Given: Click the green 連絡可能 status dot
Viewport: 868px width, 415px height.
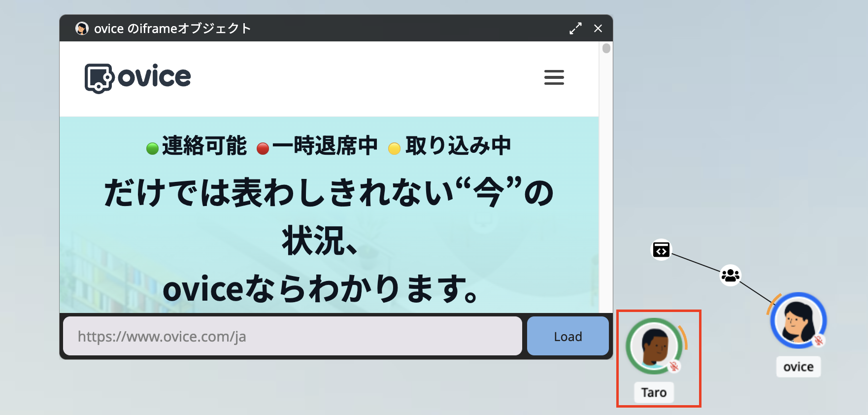Looking at the screenshot, I should click(x=152, y=148).
